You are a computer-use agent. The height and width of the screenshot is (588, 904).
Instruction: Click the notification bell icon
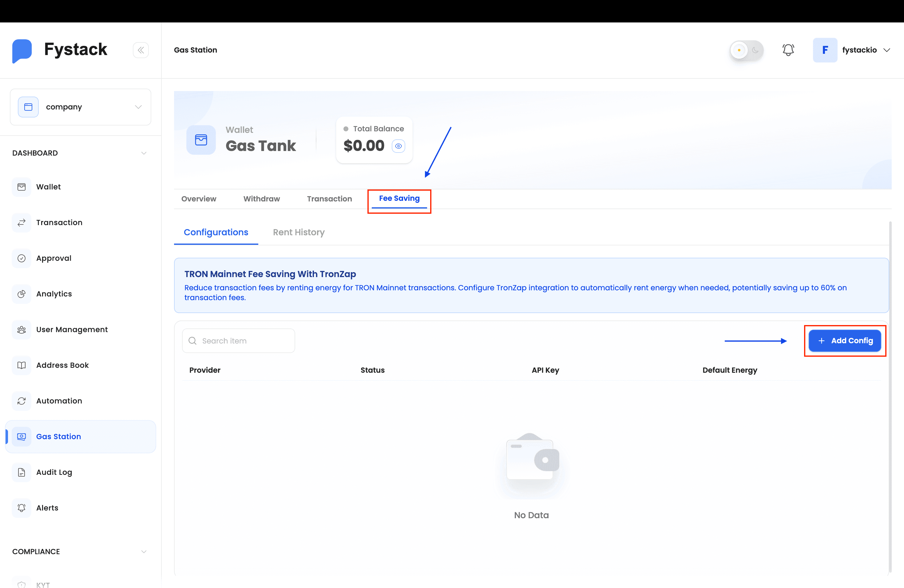pos(788,50)
